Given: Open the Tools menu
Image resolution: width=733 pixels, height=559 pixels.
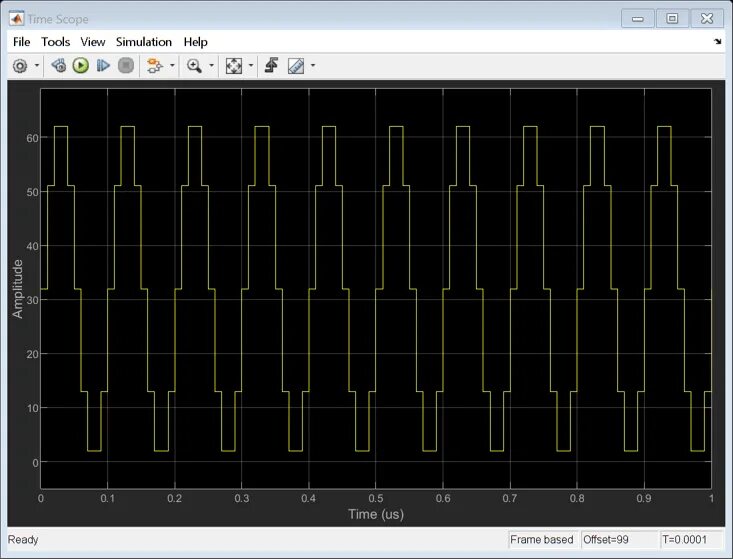Looking at the screenshot, I should click(56, 42).
